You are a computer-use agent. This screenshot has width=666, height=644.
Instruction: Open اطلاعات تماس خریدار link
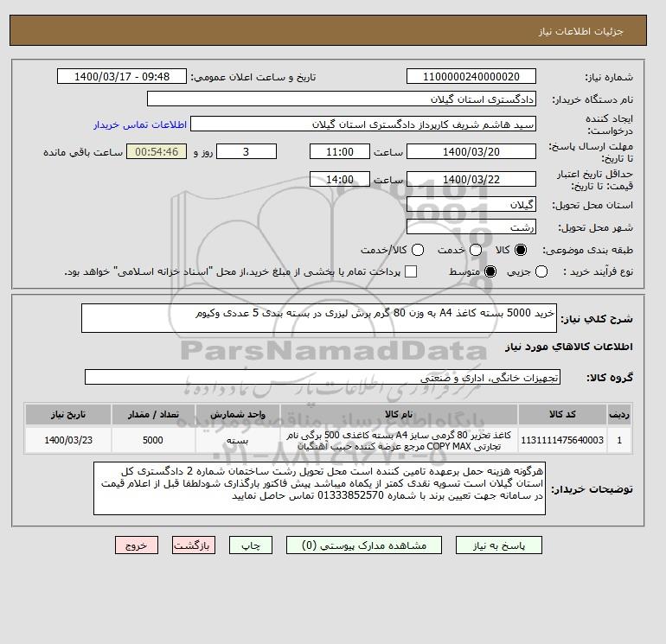click(140, 124)
